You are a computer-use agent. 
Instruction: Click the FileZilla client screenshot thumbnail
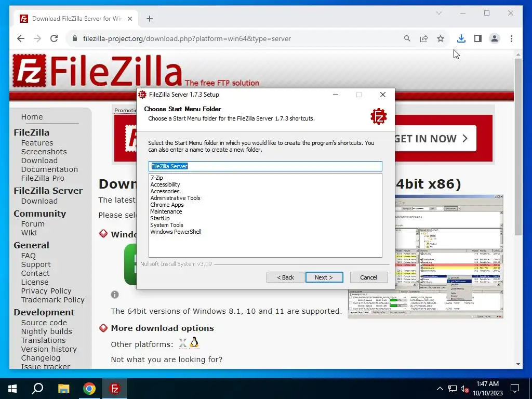point(449,257)
